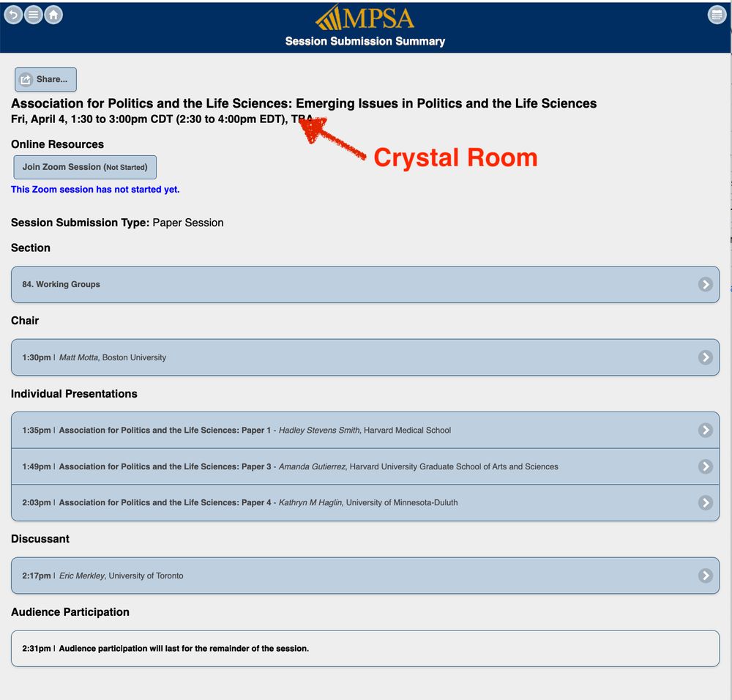Click the 'Section' heading
This screenshot has height=700, width=732.
(x=31, y=248)
